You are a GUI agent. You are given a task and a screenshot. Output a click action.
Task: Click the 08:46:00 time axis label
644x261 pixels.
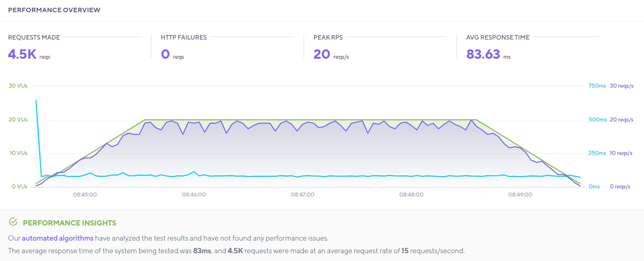pyautogui.click(x=193, y=195)
